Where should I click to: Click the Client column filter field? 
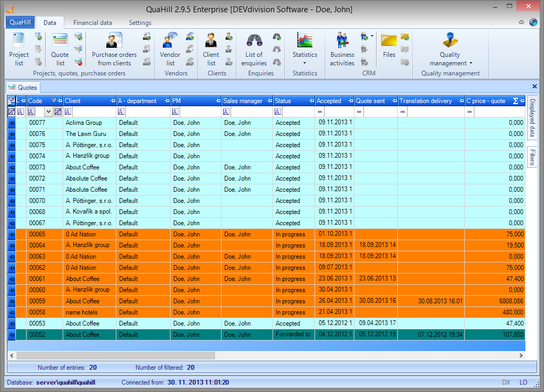[93, 112]
